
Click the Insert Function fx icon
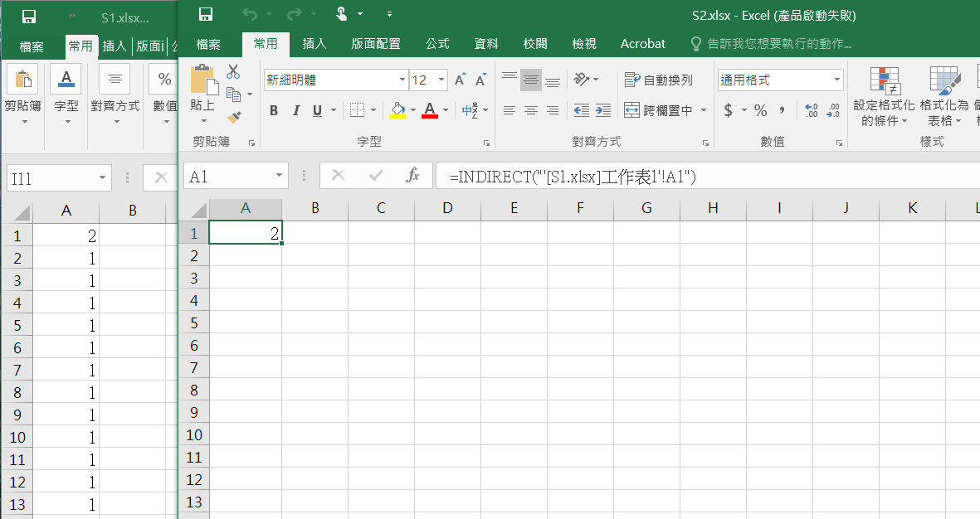(412, 176)
